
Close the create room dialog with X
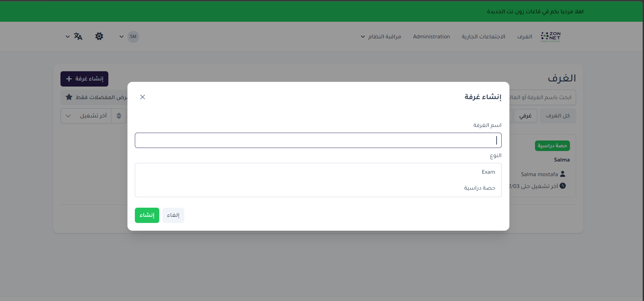[x=143, y=97]
